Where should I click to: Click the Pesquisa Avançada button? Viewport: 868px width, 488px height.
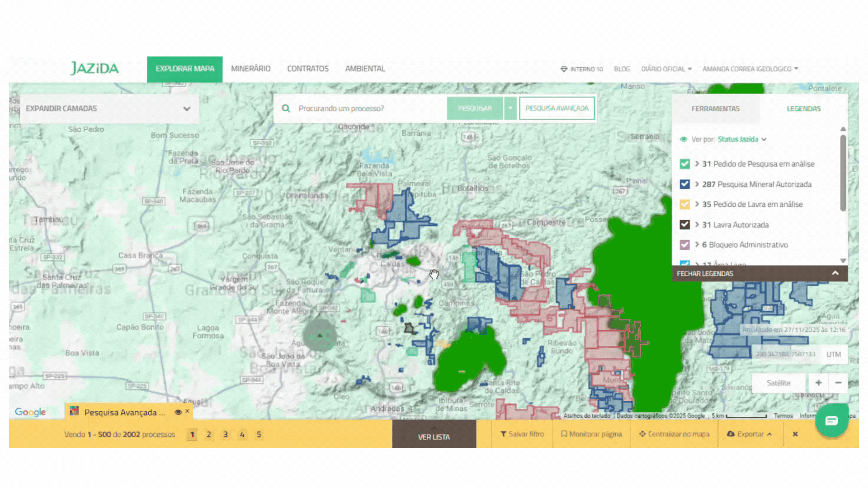pyautogui.click(x=557, y=108)
